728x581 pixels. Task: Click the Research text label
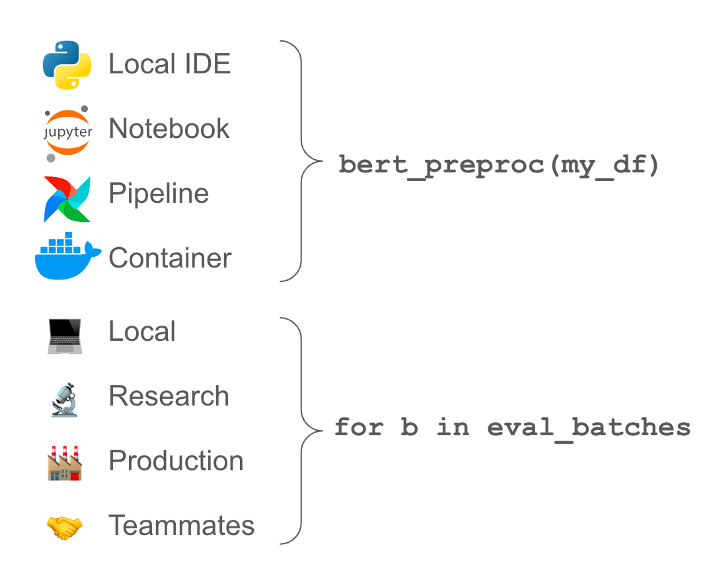pos(169,396)
